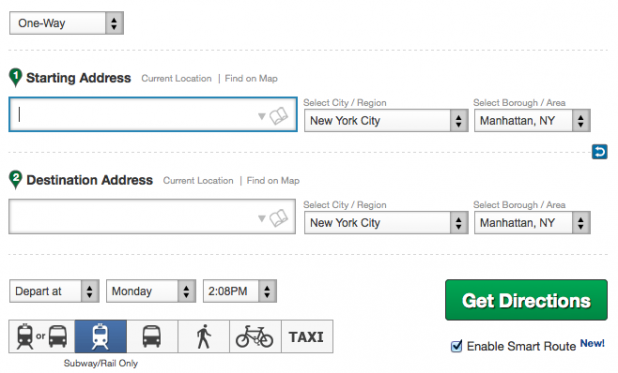Open destination City / Region dropdown
Image resolution: width=618 pixels, height=373 pixels.
click(x=386, y=223)
